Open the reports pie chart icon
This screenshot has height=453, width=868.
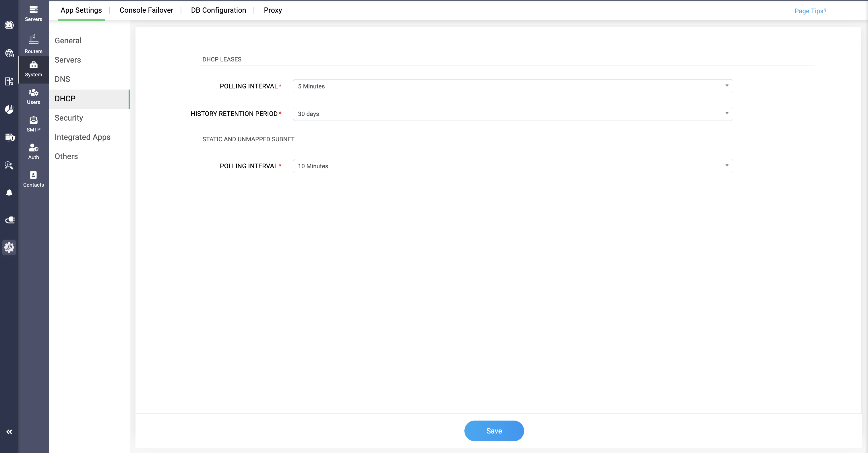(x=9, y=109)
